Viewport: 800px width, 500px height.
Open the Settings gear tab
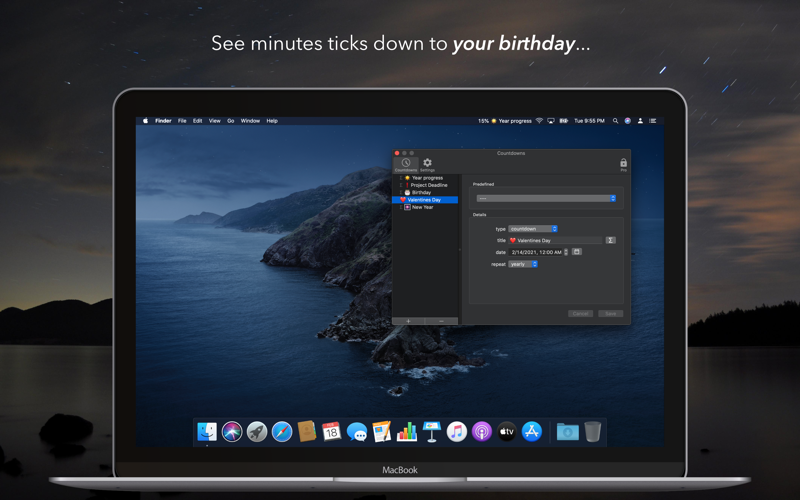click(427, 164)
